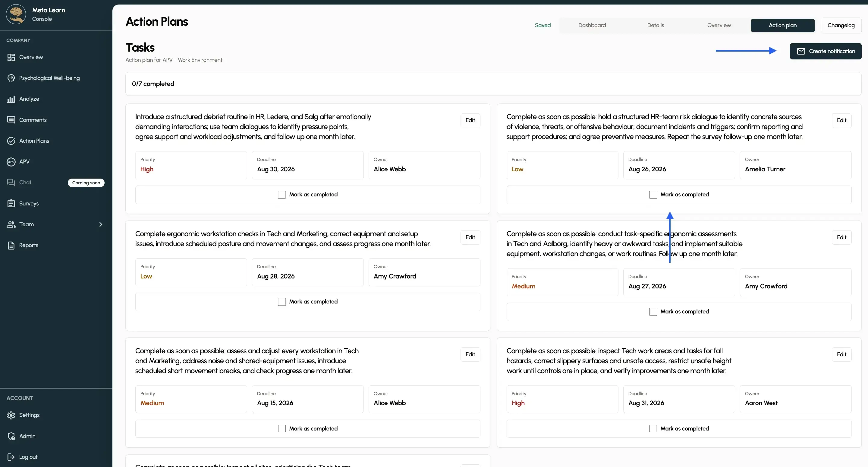This screenshot has width=868, height=467.
Task: Click the Action Plans checkmark icon
Action: [x=11, y=141]
